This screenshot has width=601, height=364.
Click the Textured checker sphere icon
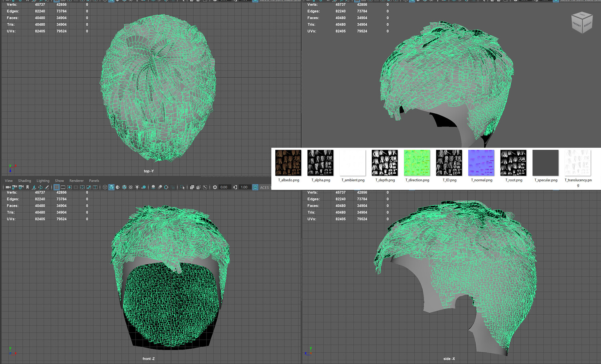pyautogui.click(x=131, y=187)
